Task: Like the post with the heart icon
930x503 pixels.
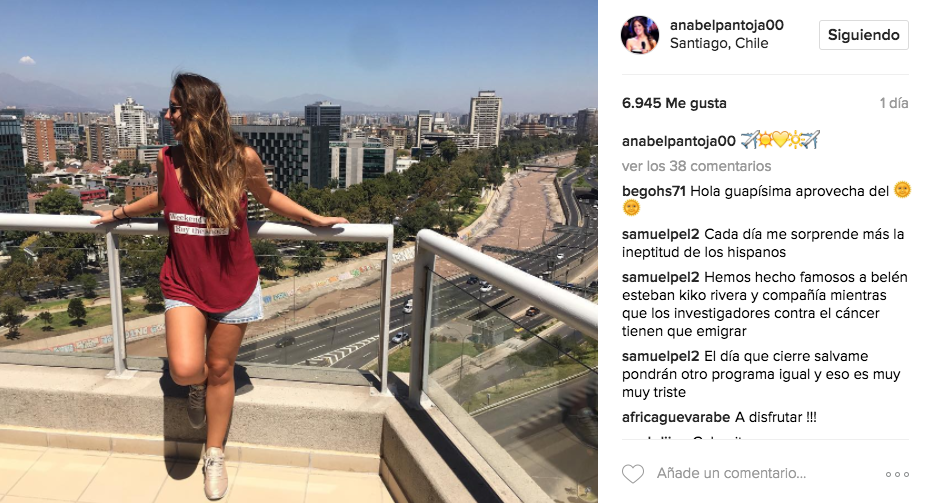Action: 633,473
